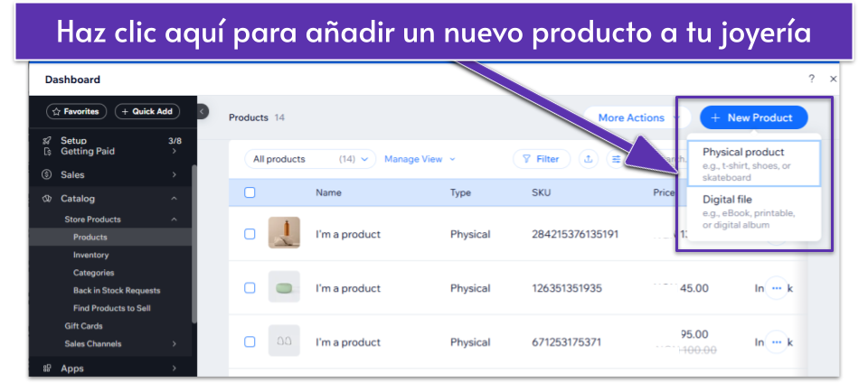Image resolution: width=868 pixels, height=383 pixels.
Task: Expand the Manage View dropdown
Action: pyautogui.click(x=420, y=159)
